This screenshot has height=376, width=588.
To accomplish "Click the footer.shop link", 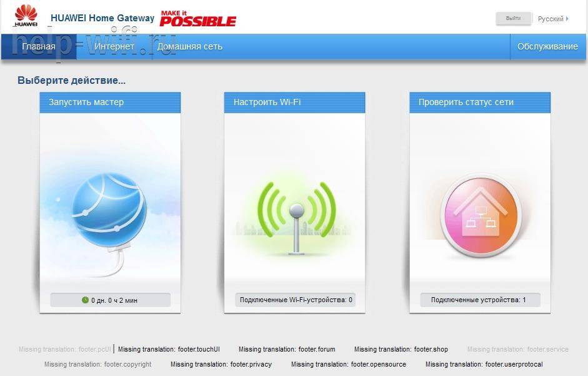I will click(x=401, y=349).
